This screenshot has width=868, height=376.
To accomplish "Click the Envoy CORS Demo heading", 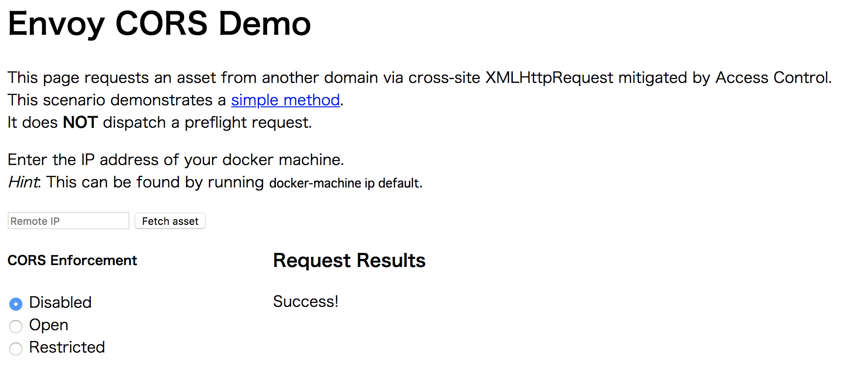I will pos(159,24).
